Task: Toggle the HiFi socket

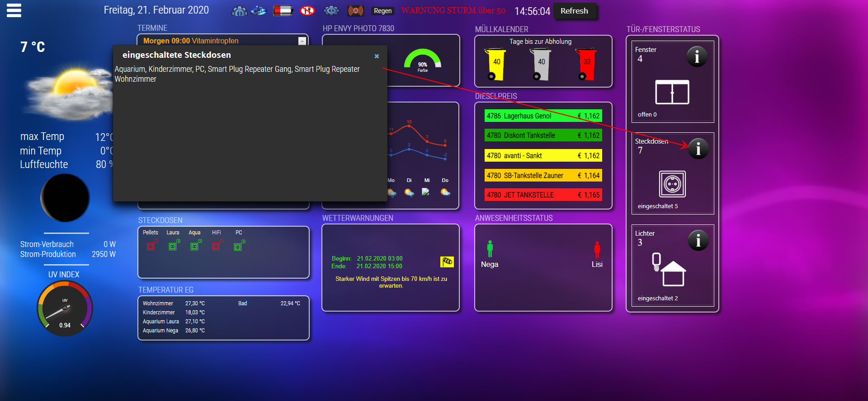Action: tap(216, 246)
